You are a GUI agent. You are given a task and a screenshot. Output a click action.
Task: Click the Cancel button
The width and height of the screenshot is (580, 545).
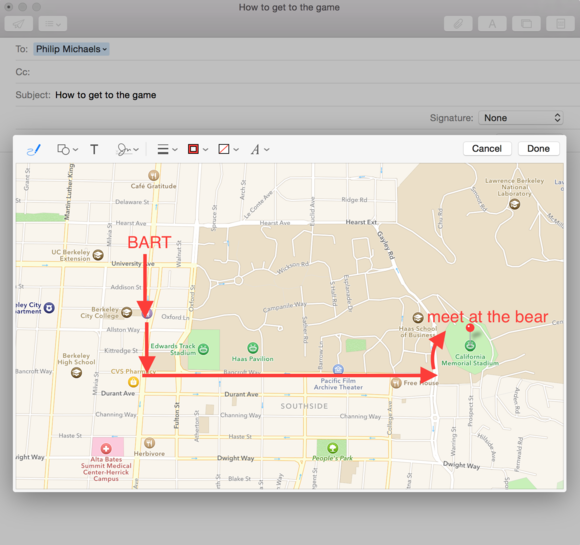click(x=487, y=149)
